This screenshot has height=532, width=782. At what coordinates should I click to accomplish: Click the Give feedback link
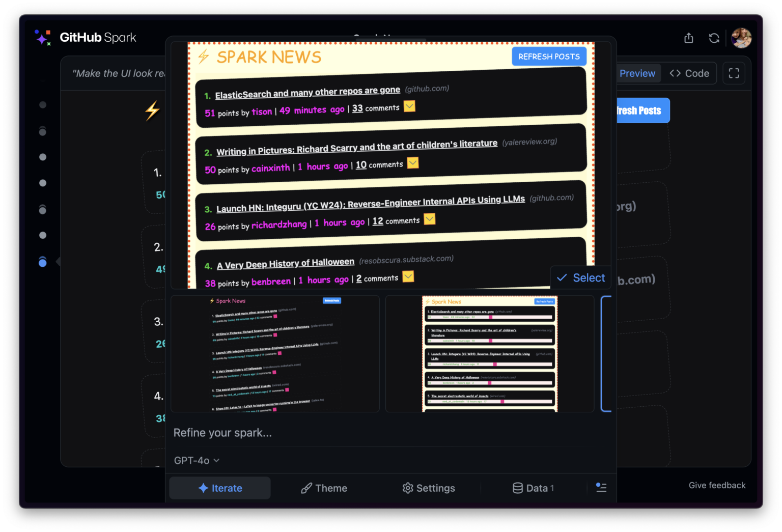pos(717,485)
